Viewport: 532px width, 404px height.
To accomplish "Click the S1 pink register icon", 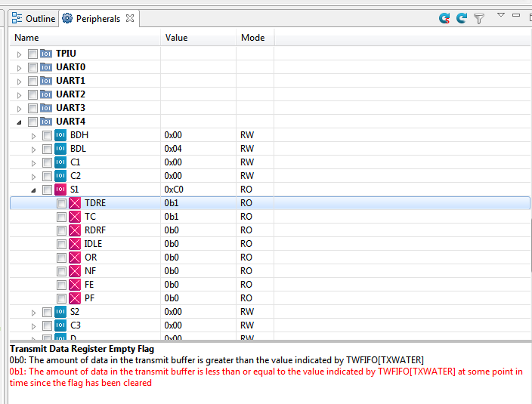I will (60, 189).
